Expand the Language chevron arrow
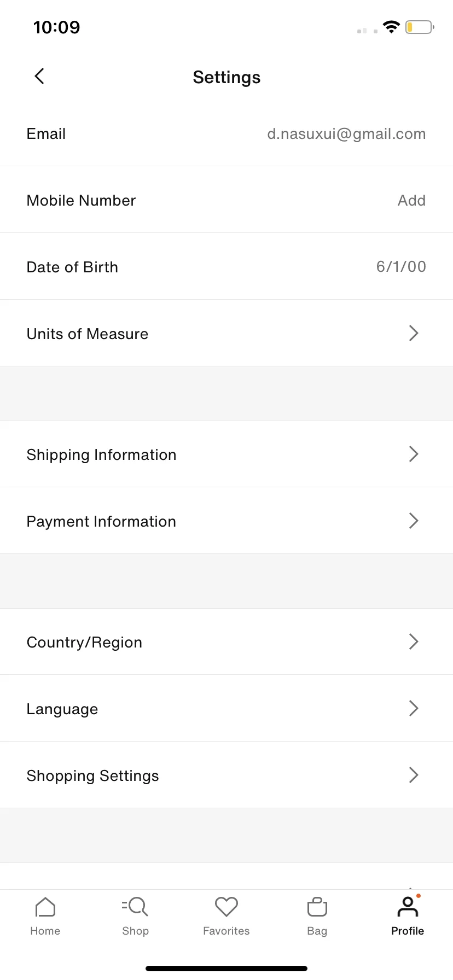 [x=414, y=708]
